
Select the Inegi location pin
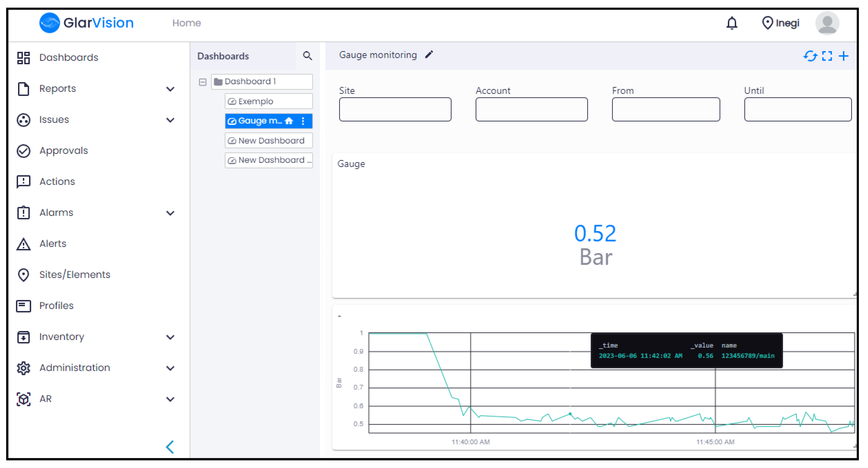pyautogui.click(x=767, y=23)
